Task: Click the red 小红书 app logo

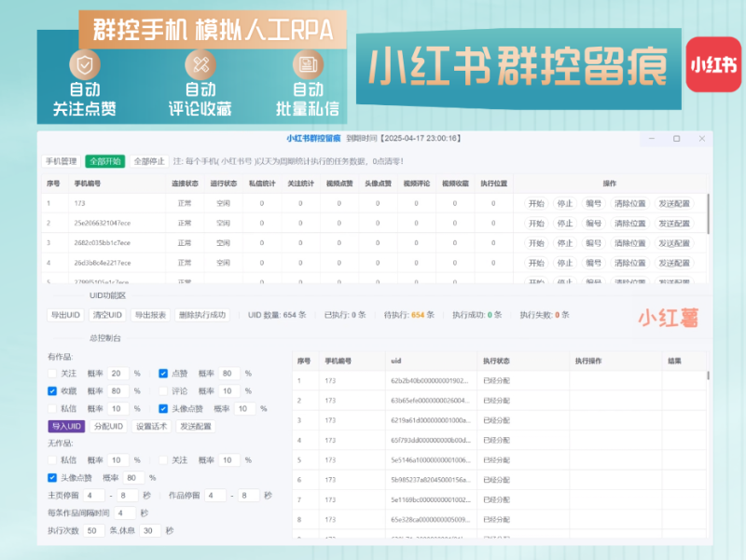Action: point(712,64)
